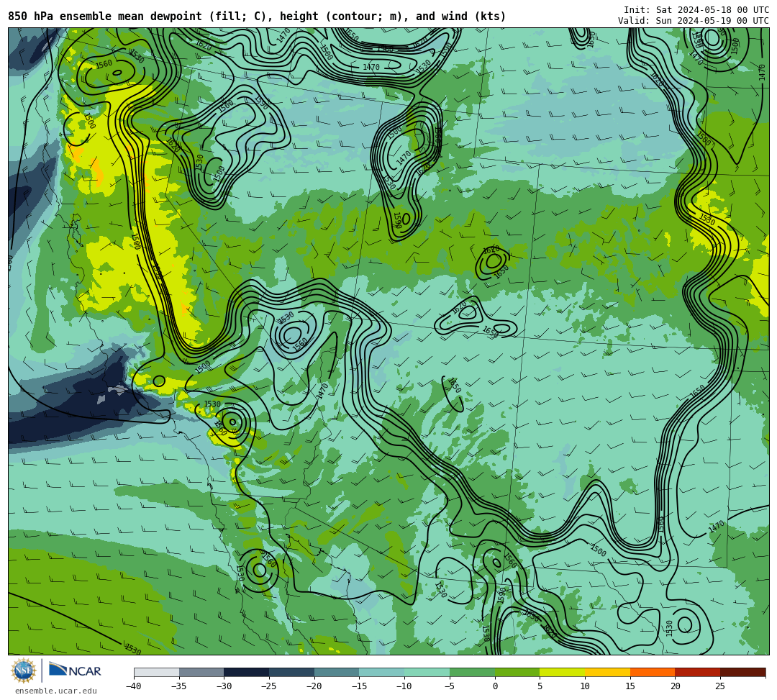The height and width of the screenshot is (700, 777).
Task: Click the colorbar swatch between -15 and -10
Action: (x=381, y=672)
